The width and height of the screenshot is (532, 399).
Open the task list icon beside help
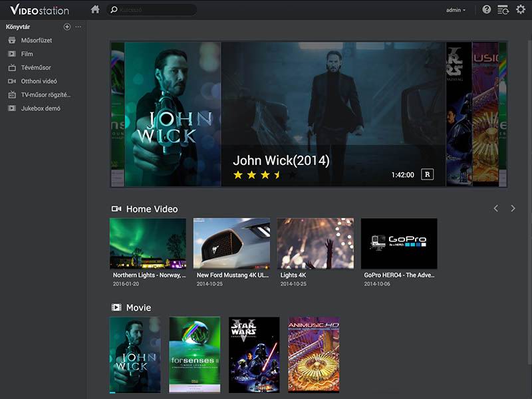click(x=503, y=10)
